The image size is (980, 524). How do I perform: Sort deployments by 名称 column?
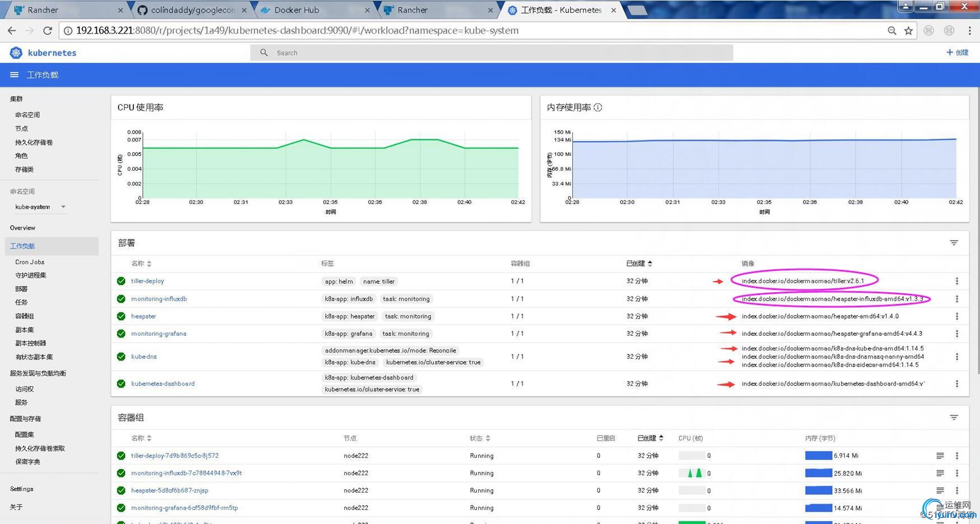(x=141, y=264)
